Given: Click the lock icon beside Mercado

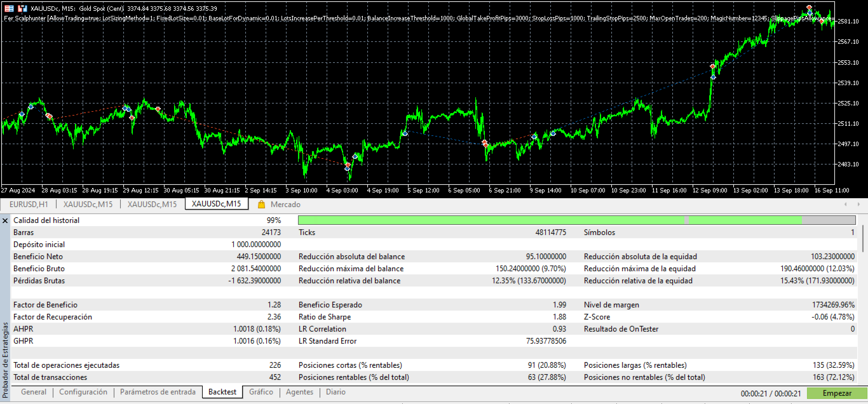Looking at the screenshot, I should click(x=261, y=205).
